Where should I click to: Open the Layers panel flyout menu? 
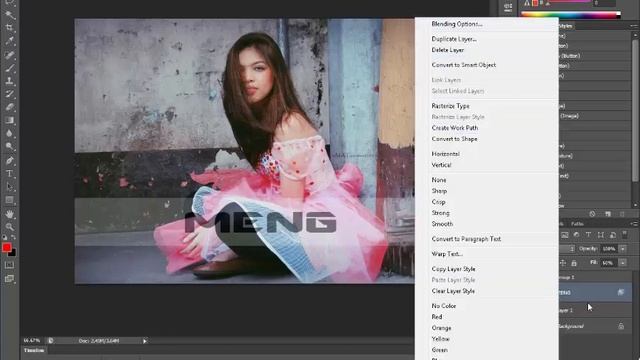pos(634,224)
